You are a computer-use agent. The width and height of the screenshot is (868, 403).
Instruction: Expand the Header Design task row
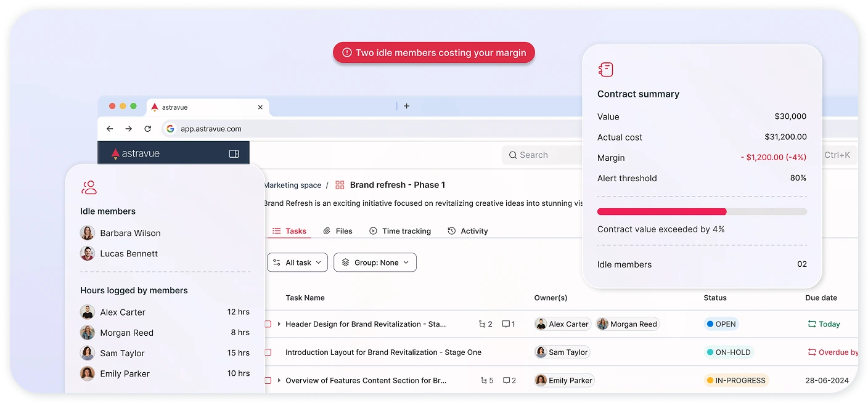(x=279, y=324)
